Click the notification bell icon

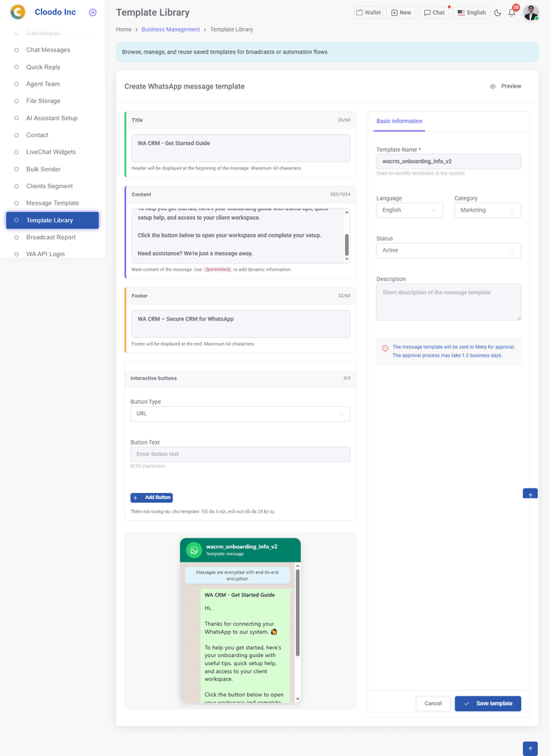pyautogui.click(x=512, y=13)
